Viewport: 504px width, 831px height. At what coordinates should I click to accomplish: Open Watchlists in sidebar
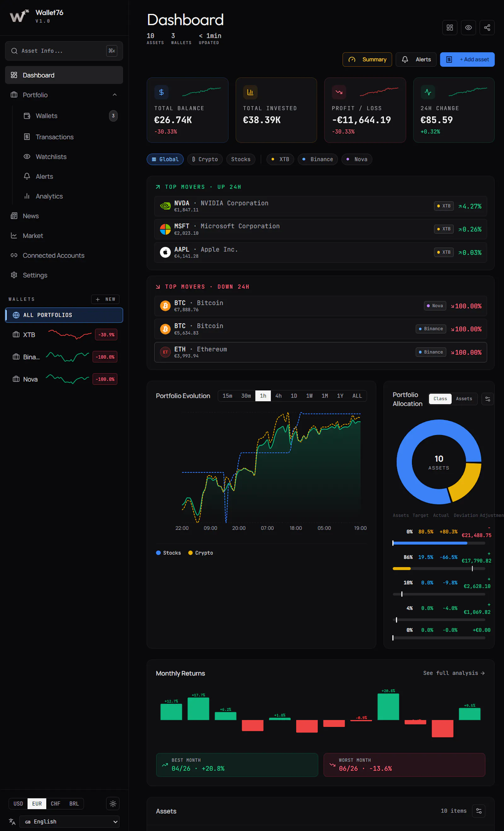pos(71,156)
